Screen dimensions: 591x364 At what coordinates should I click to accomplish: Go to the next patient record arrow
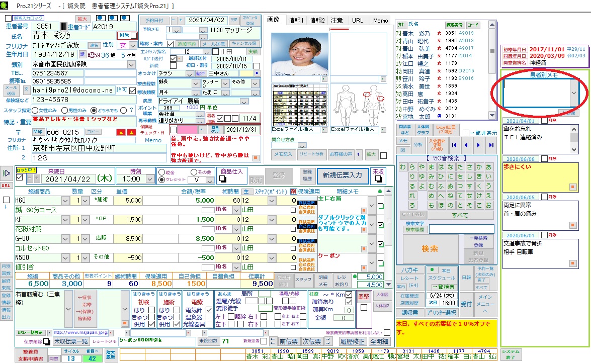479,145
